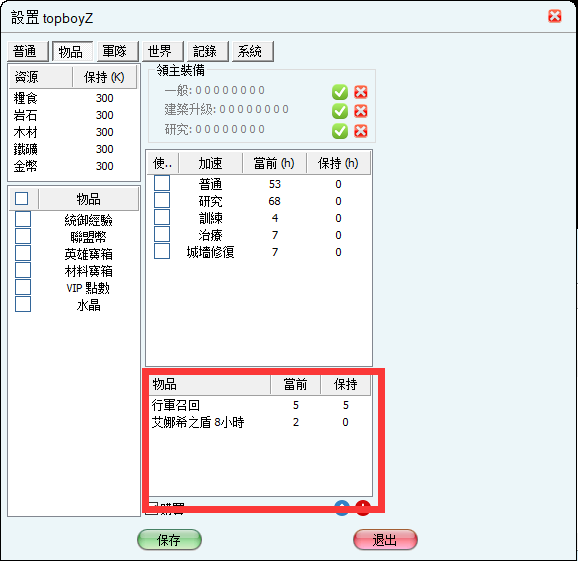
Task: Click red X for 研究 equipment
Action: coord(361,130)
